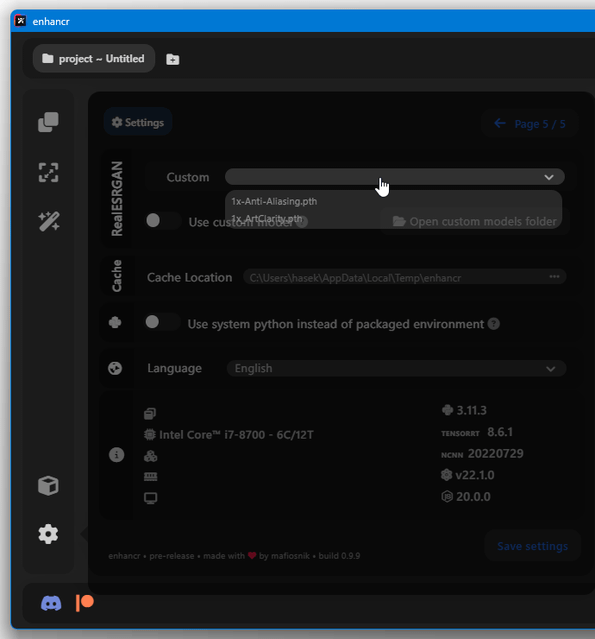The height and width of the screenshot is (639, 595).
Task: Open the Patreon link icon
Action: point(85,603)
